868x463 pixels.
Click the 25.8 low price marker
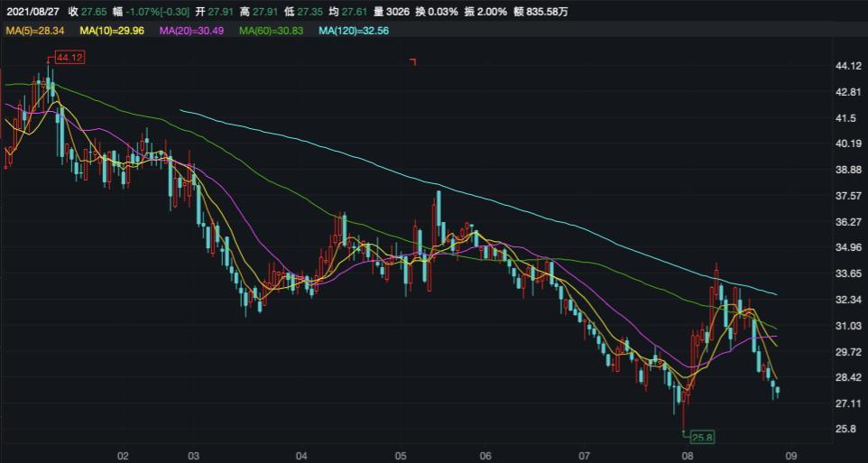pyautogui.click(x=704, y=438)
